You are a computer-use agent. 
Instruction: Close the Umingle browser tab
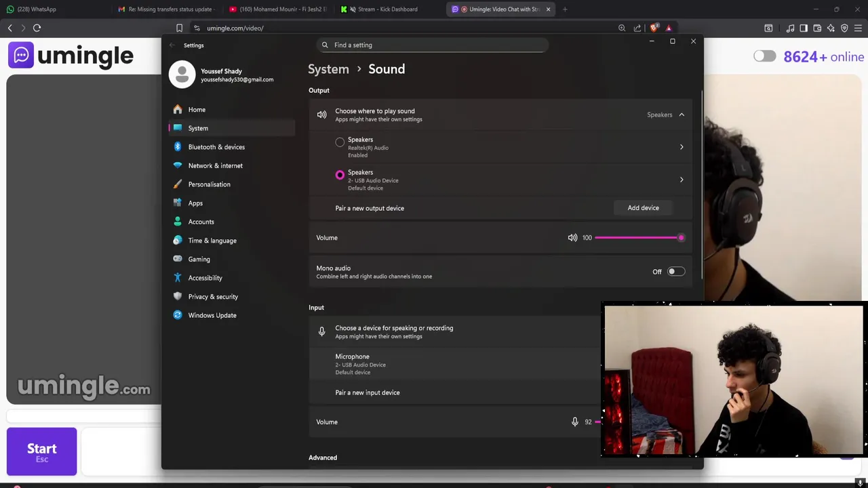coord(548,9)
